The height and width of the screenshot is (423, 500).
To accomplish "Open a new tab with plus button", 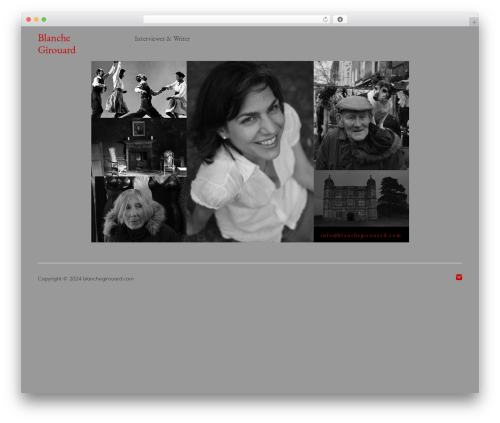I will pyautogui.click(x=474, y=22).
